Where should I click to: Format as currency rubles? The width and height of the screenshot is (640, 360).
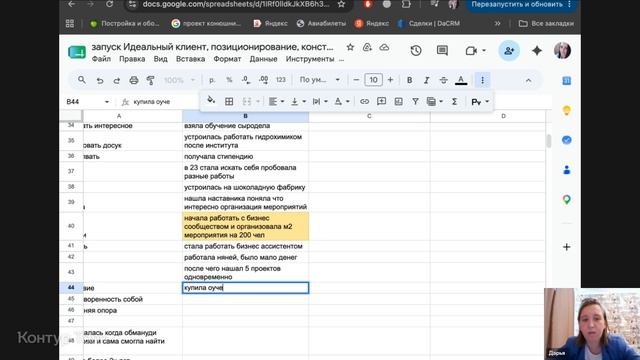click(211, 80)
